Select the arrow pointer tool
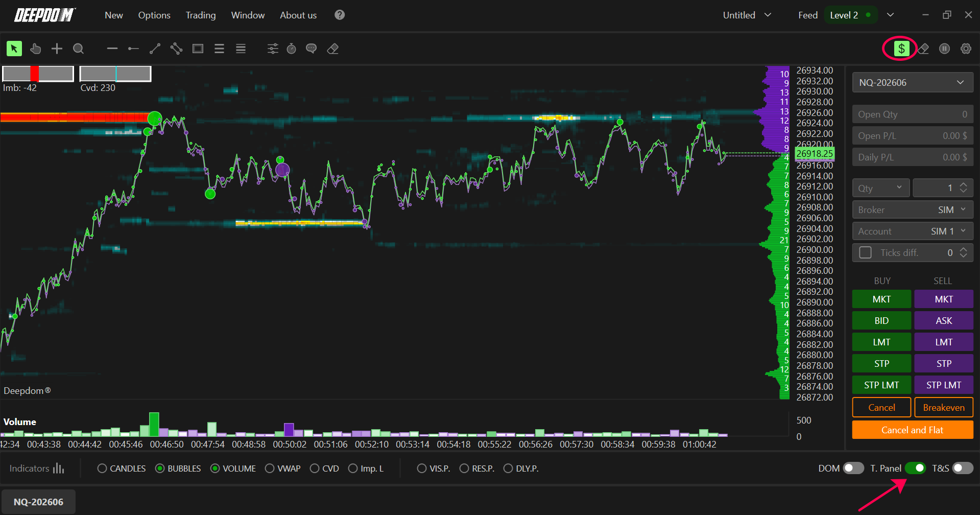This screenshot has height=515, width=980. click(x=14, y=49)
